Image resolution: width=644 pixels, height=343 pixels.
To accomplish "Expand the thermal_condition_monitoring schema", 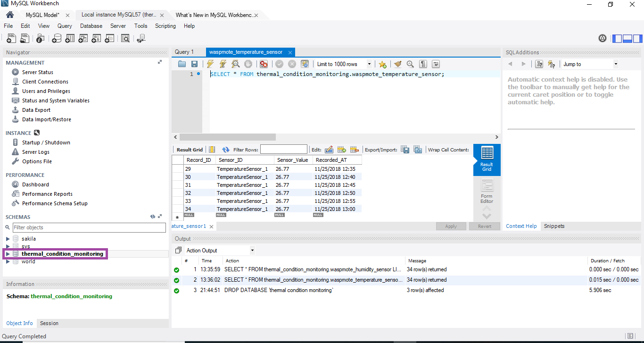I will click(x=8, y=254).
